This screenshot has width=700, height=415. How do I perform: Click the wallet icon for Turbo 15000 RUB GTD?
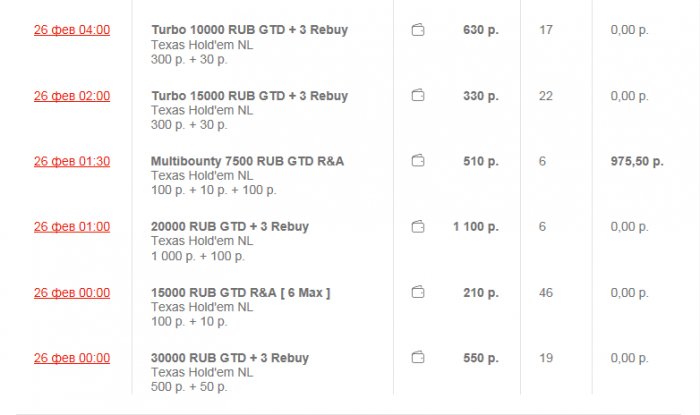point(418,96)
